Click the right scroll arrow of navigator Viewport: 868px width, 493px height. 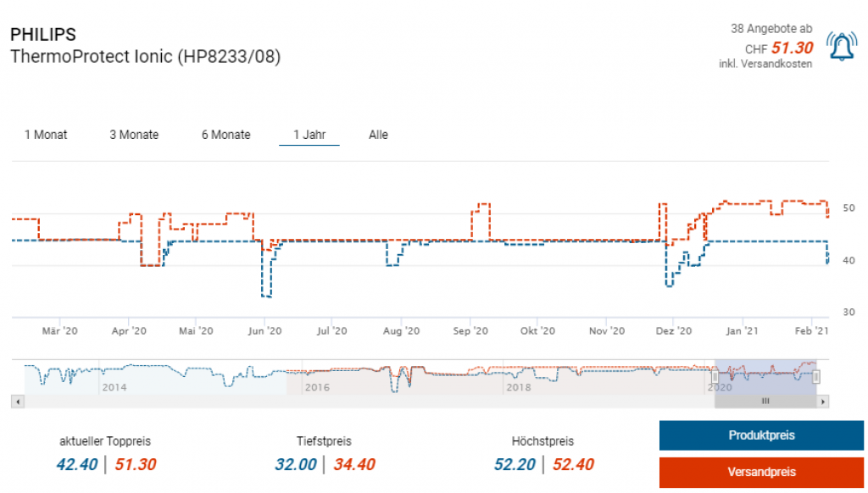[x=822, y=402]
